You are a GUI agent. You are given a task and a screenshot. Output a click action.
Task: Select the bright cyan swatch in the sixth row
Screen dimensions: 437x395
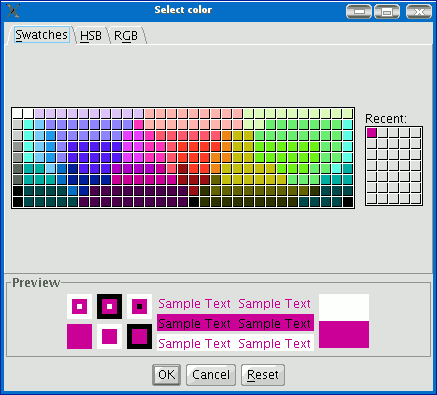point(337,169)
